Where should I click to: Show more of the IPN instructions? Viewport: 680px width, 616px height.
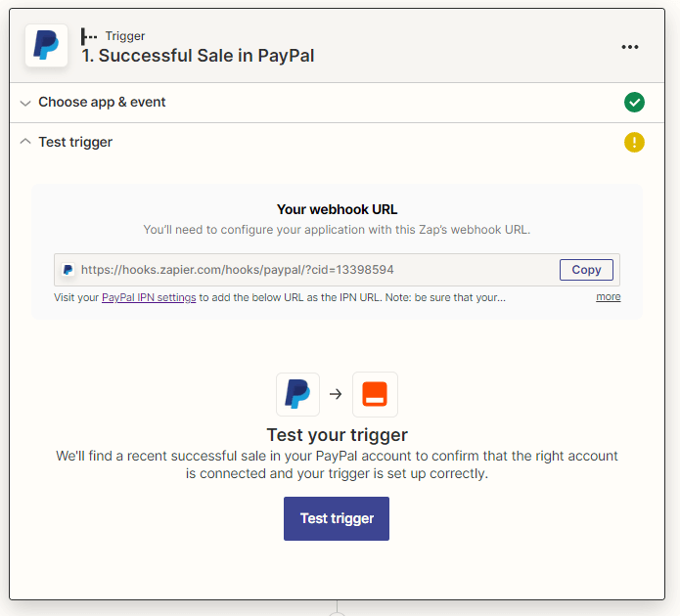pyautogui.click(x=608, y=297)
